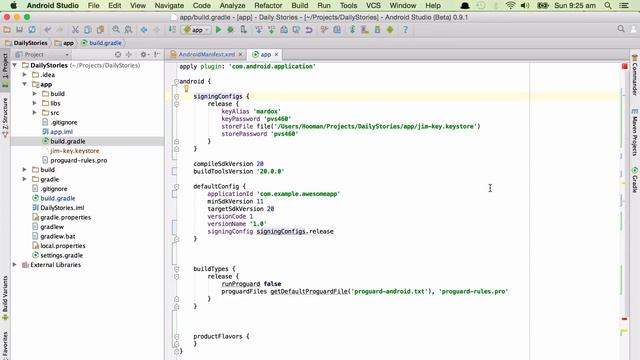Click the Copy icon in toolbar
640x360 pixels.
88,30
